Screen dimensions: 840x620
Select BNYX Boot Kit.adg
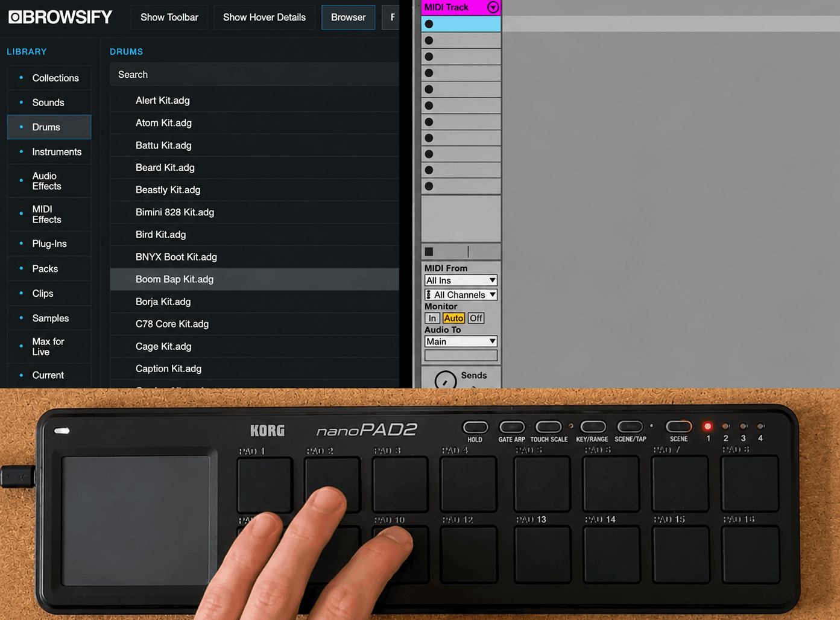[254, 256]
